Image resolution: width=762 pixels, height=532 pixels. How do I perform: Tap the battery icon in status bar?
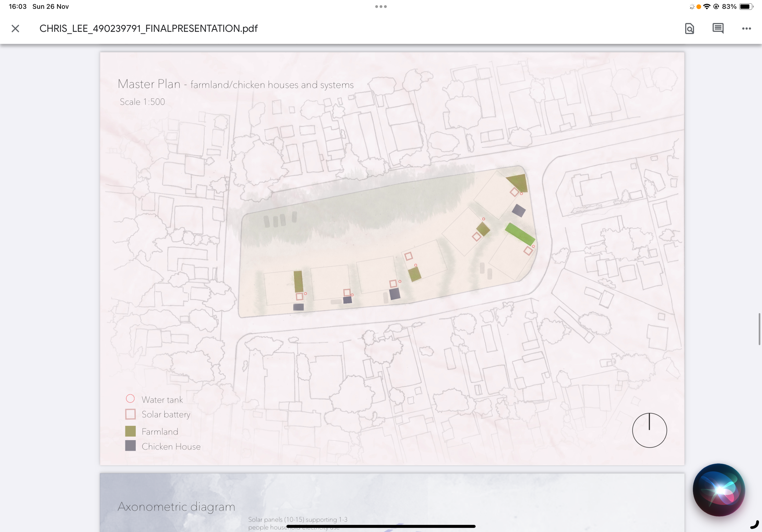(746, 7)
